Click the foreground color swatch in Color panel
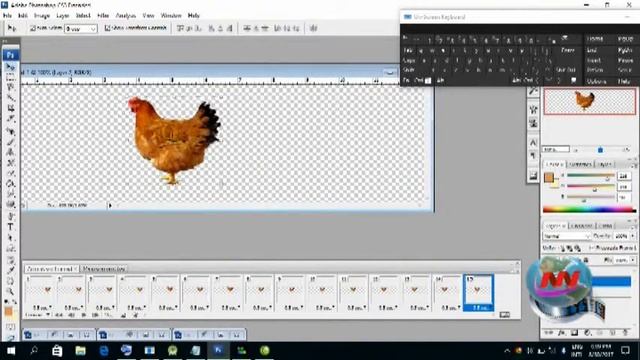 coord(549,178)
